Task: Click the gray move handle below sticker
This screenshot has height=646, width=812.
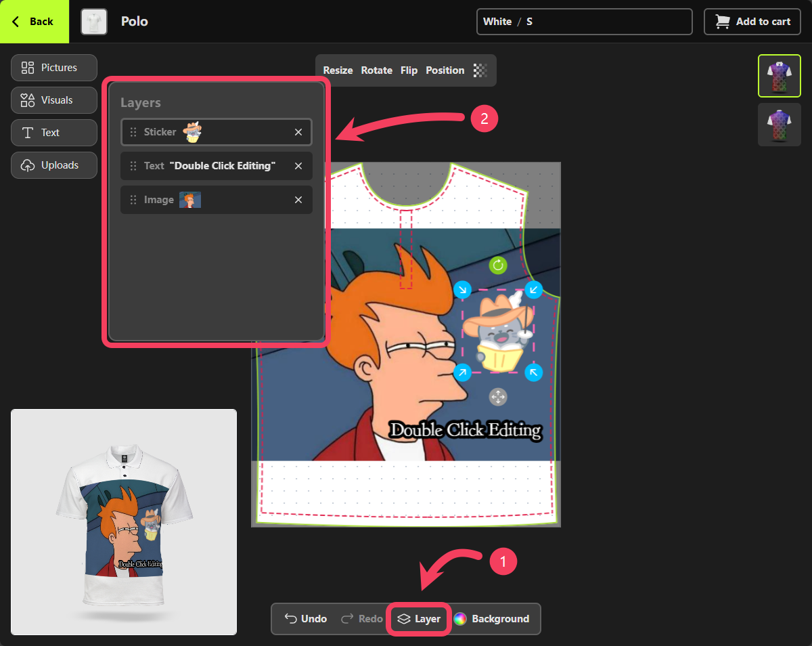Action: (498, 397)
